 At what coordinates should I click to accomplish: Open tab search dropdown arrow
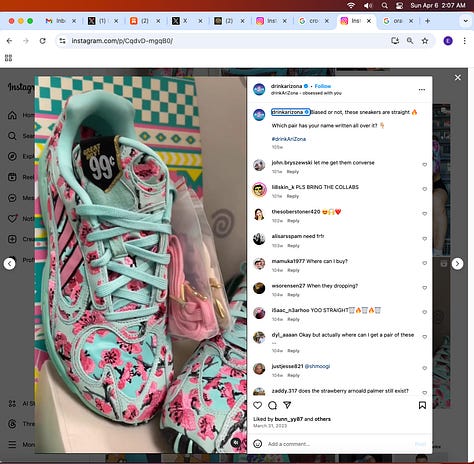[465, 21]
